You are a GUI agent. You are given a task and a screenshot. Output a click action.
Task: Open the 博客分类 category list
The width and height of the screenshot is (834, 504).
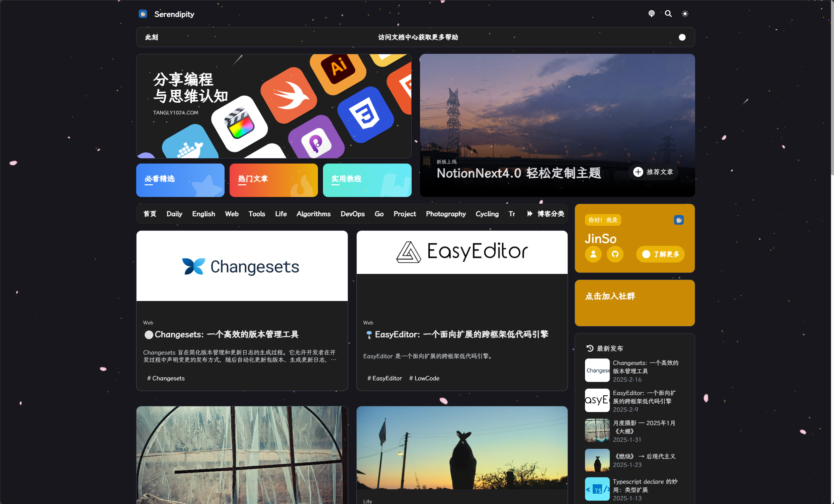550,214
